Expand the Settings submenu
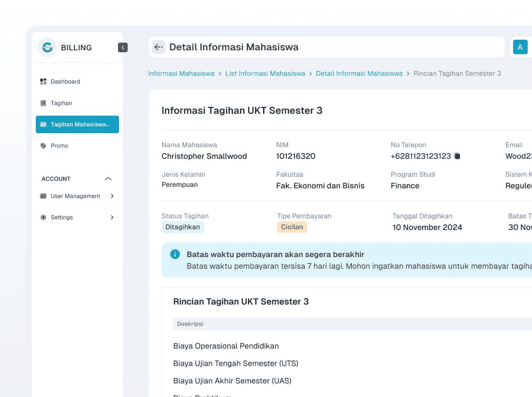This screenshot has height=397, width=532. [111, 217]
